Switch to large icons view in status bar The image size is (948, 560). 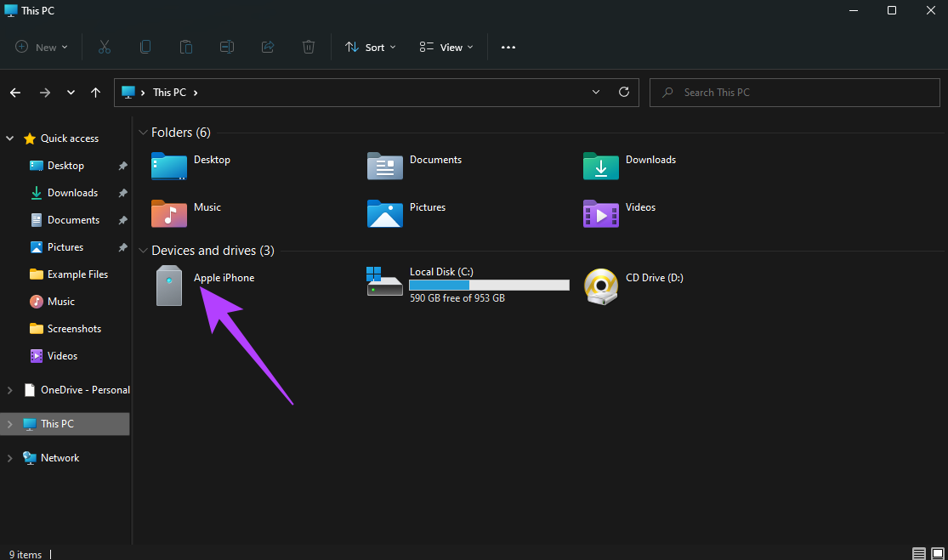click(x=938, y=553)
